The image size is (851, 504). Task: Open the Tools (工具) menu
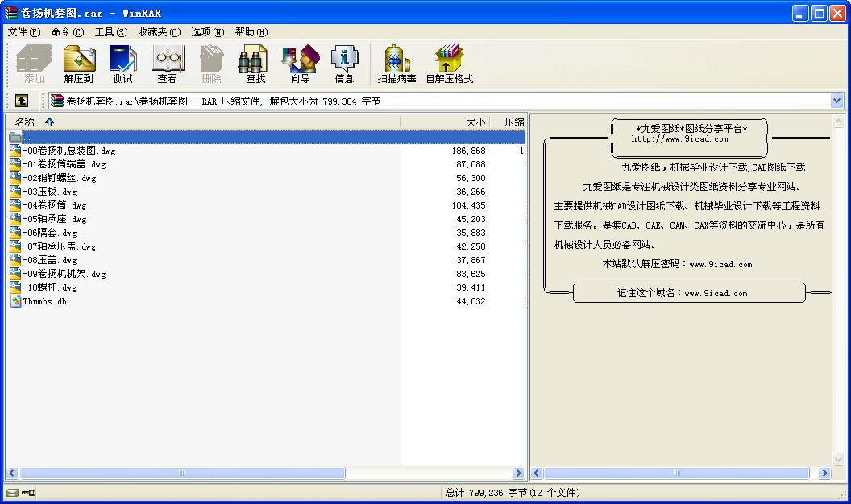(x=110, y=32)
